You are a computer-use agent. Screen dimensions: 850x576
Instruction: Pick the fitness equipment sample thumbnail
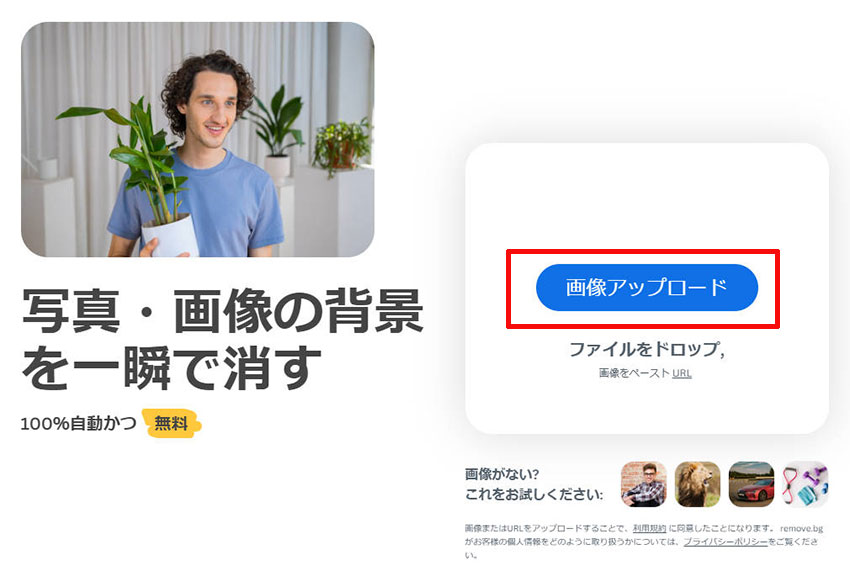tap(805, 484)
